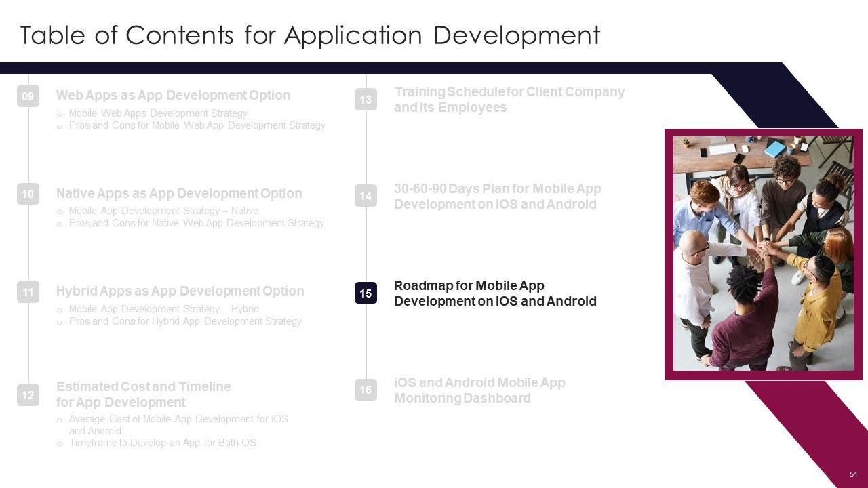868x488 pixels.
Task: Click the number 10 section badge
Action: coord(28,195)
